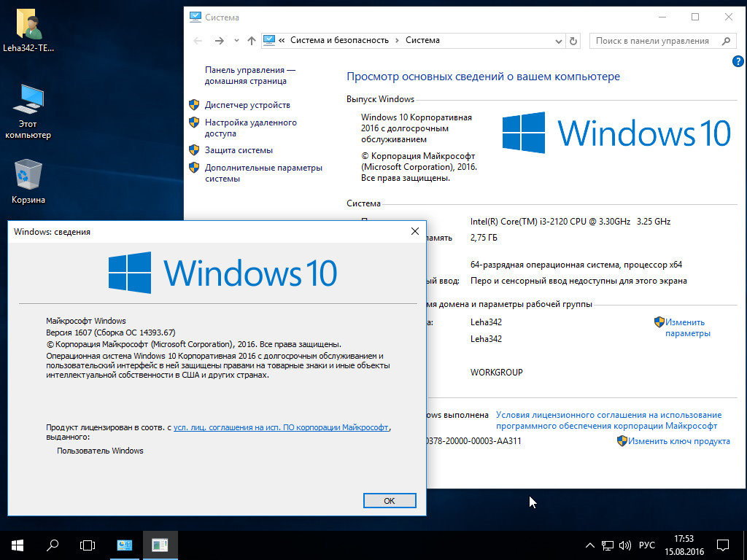Click the Intel(R) Core(TM) i3-2120 processor text
This screenshot has height=560, width=747.
click(x=570, y=222)
